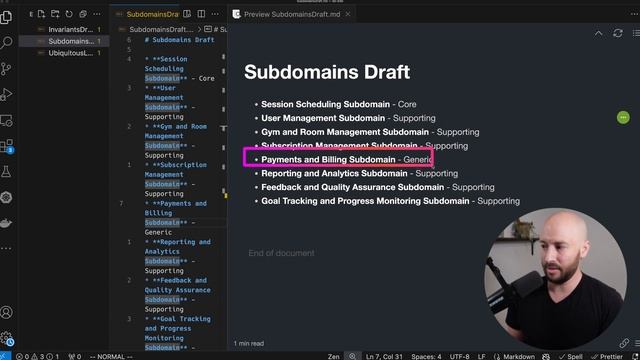
Task: Open the Search view in activity bar
Action: (x=6, y=42)
